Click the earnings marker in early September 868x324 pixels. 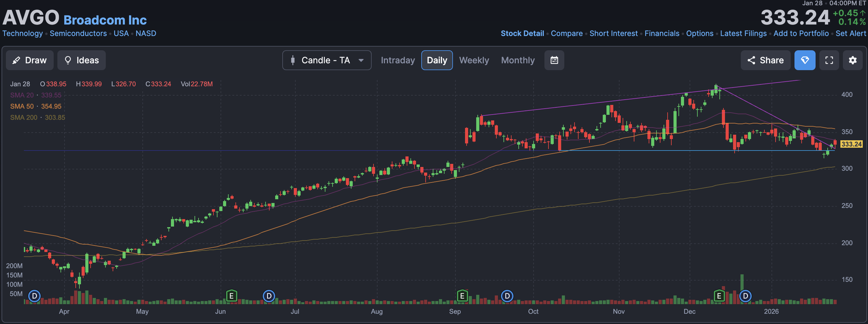coord(462,296)
